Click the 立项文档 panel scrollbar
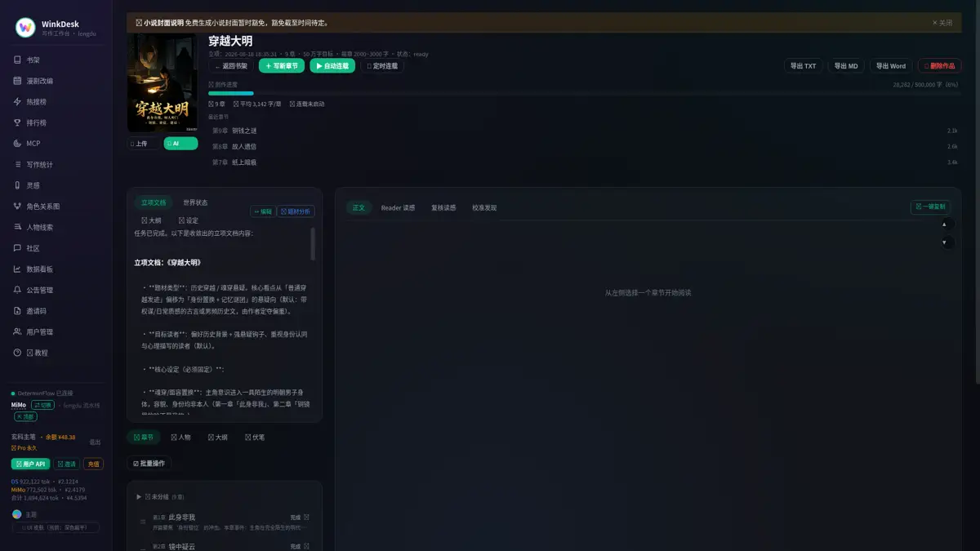 (313, 243)
